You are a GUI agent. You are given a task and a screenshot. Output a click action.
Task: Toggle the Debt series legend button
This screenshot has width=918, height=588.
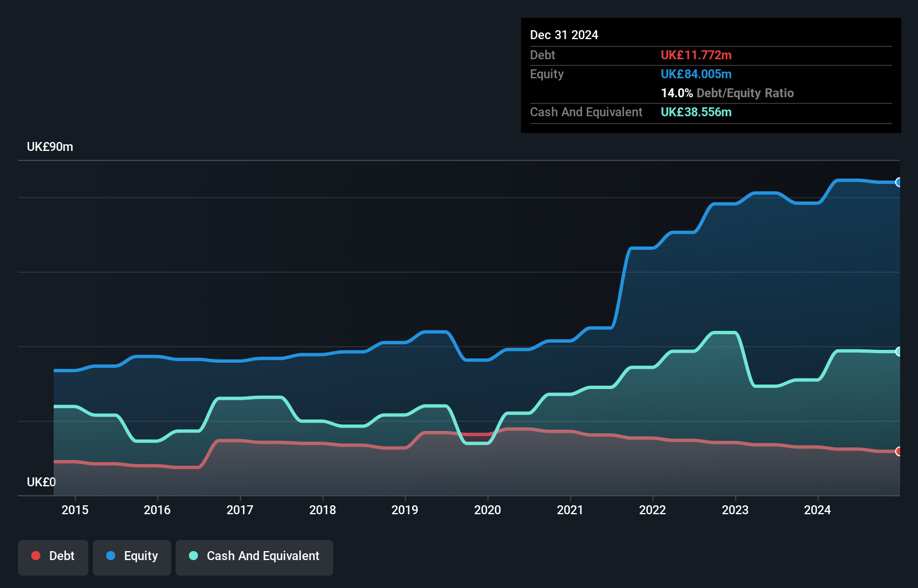click(53, 557)
